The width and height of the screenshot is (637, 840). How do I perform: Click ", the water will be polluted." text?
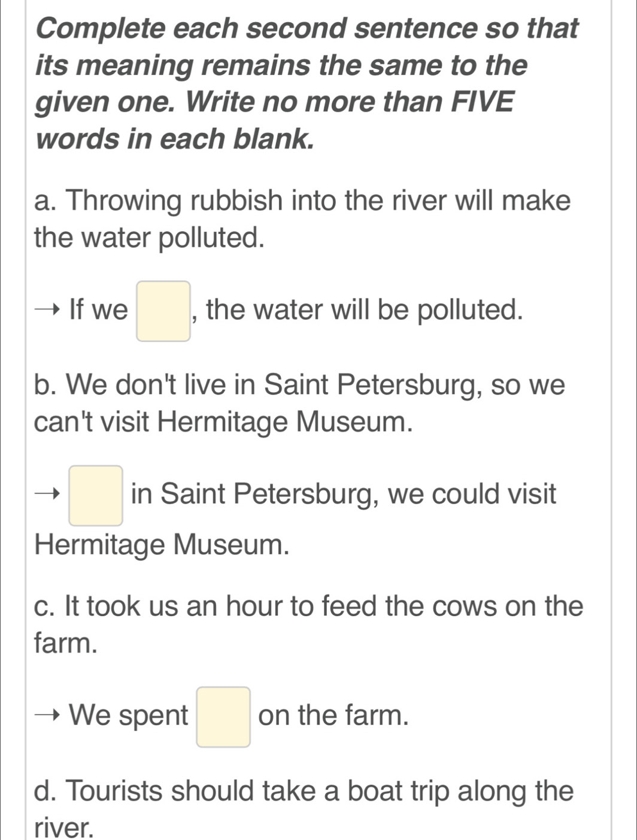358,311
